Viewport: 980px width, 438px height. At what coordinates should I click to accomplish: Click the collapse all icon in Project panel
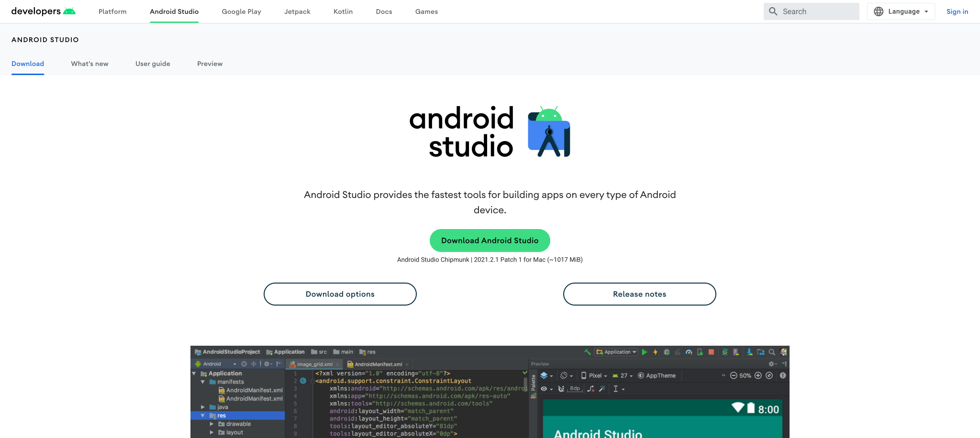pos(254,364)
